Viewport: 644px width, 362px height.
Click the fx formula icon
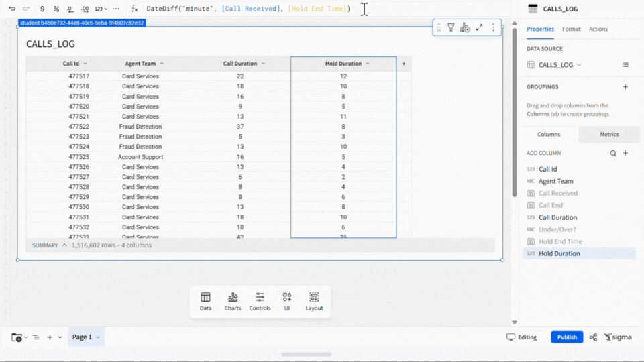tap(135, 9)
